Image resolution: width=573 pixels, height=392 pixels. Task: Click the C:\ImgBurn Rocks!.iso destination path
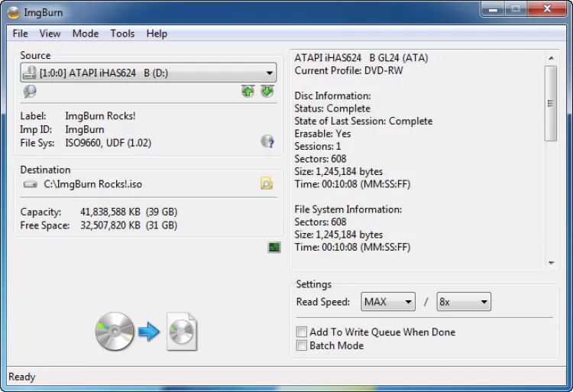click(x=92, y=184)
